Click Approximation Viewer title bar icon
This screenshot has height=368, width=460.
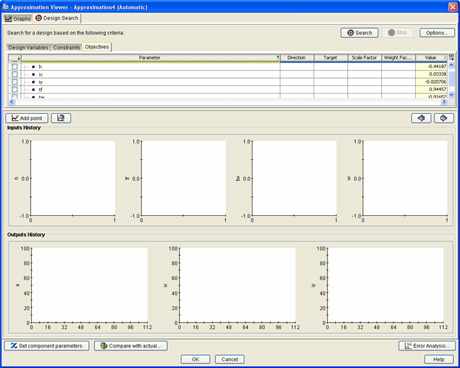point(5,7)
